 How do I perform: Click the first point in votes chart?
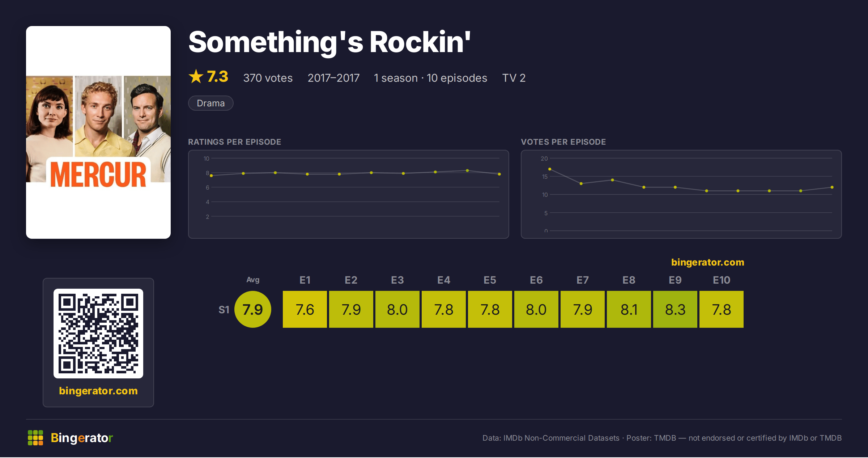coord(550,169)
